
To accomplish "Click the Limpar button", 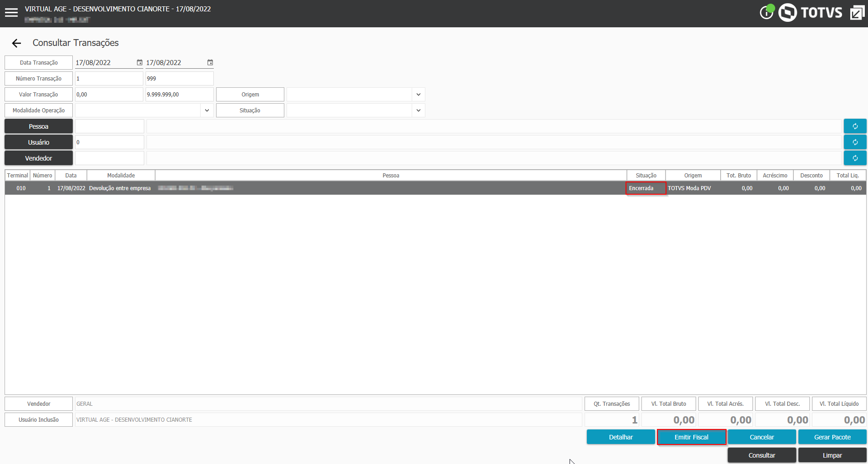I will coord(833,455).
